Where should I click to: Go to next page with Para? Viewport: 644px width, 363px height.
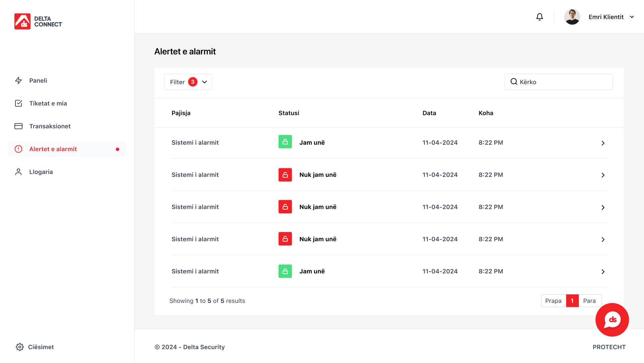590,301
